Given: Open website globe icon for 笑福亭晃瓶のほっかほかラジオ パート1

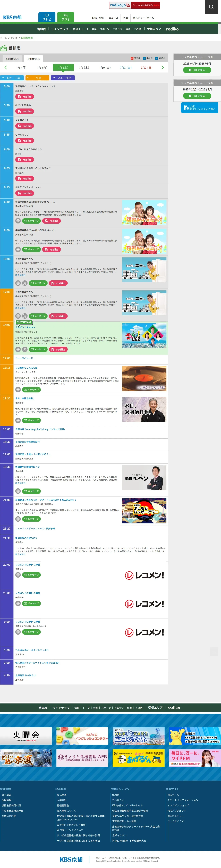Looking at the screenshot, I should tap(18, 221).
